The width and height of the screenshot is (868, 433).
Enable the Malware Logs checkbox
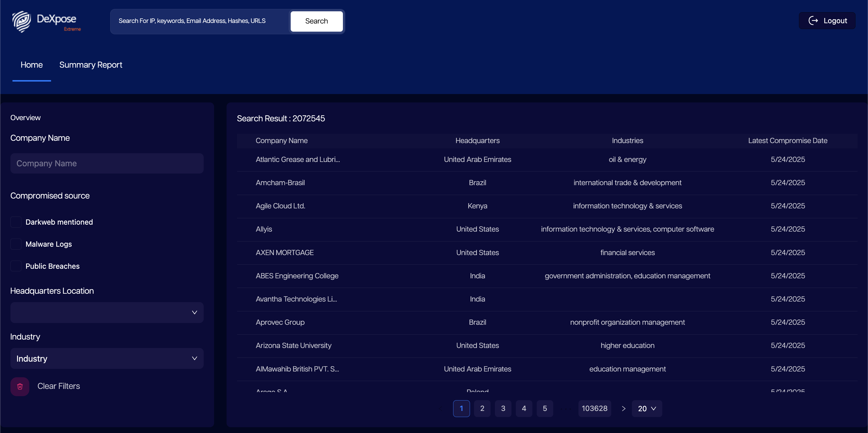click(16, 244)
